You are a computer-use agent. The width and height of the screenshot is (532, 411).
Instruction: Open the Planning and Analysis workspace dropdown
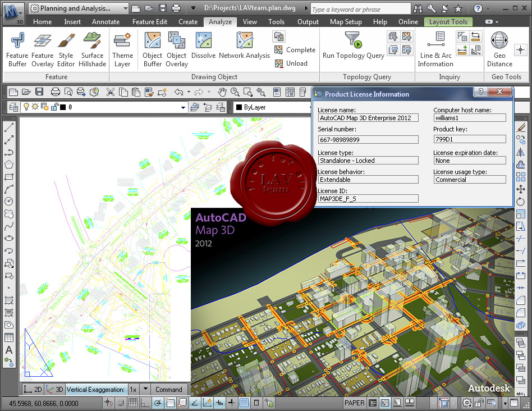click(x=79, y=8)
